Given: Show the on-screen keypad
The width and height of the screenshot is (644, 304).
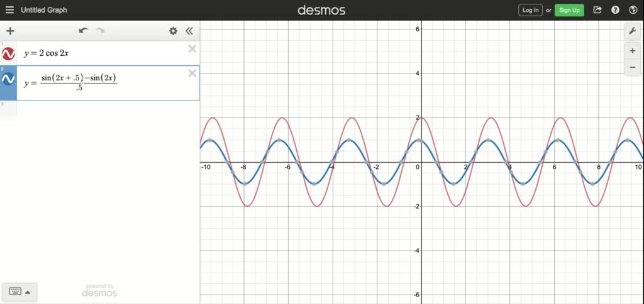Looking at the screenshot, I should coord(15,291).
